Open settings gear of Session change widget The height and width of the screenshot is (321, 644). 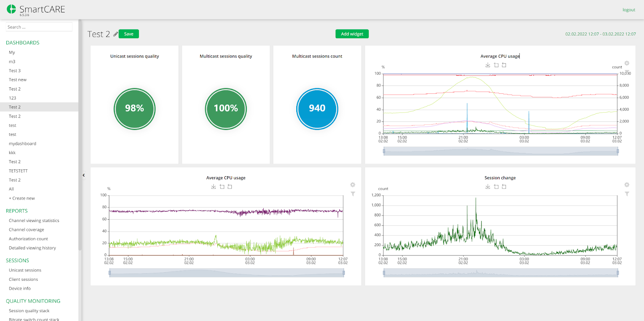pyautogui.click(x=627, y=185)
